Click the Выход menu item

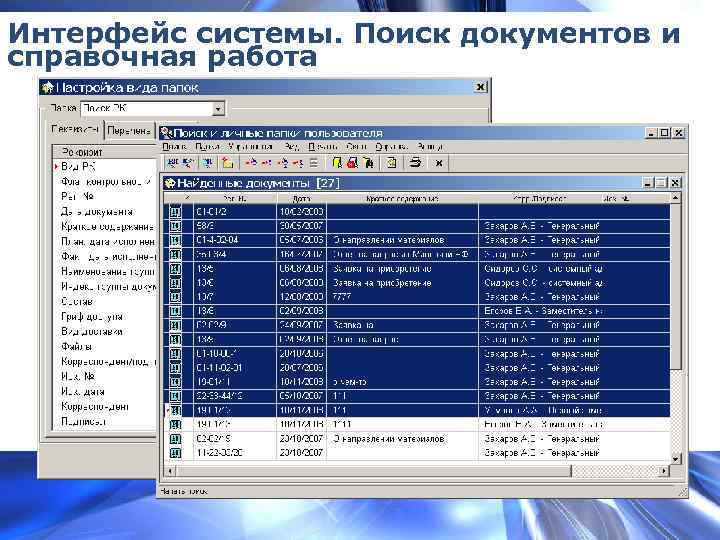pyautogui.click(x=430, y=146)
